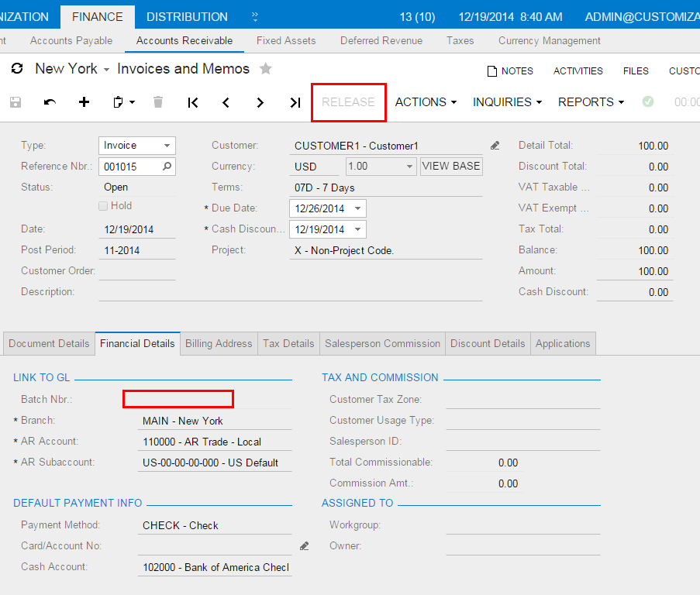This screenshot has width=700, height=595.
Task: Click pencil edit icon next to Customer
Action: coord(495,146)
